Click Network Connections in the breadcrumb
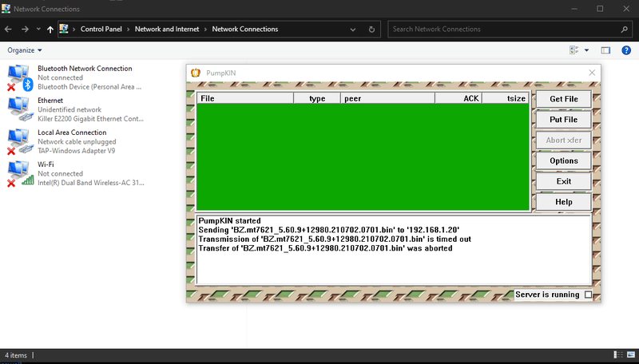The height and width of the screenshot is (364, 639). point(245,29)
